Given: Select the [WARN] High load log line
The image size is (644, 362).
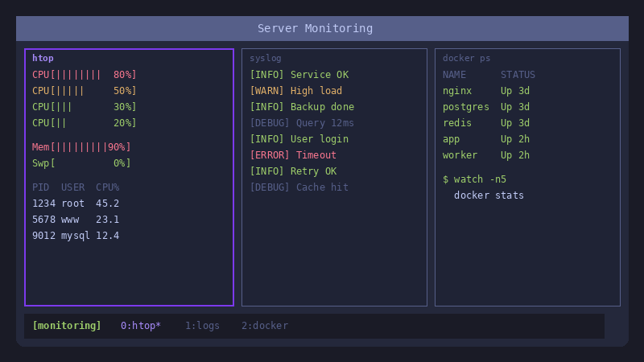Looking at the screenshot, I should [x=295, y=91].
